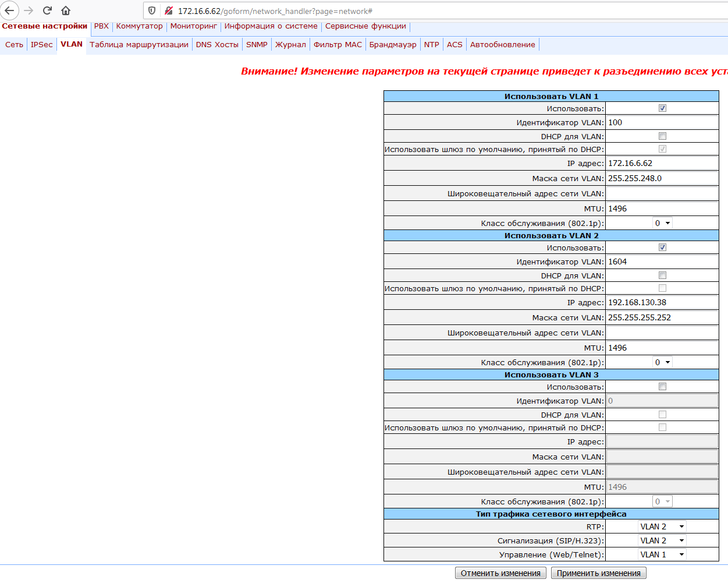Open the ACS tab

click(455, 45)
